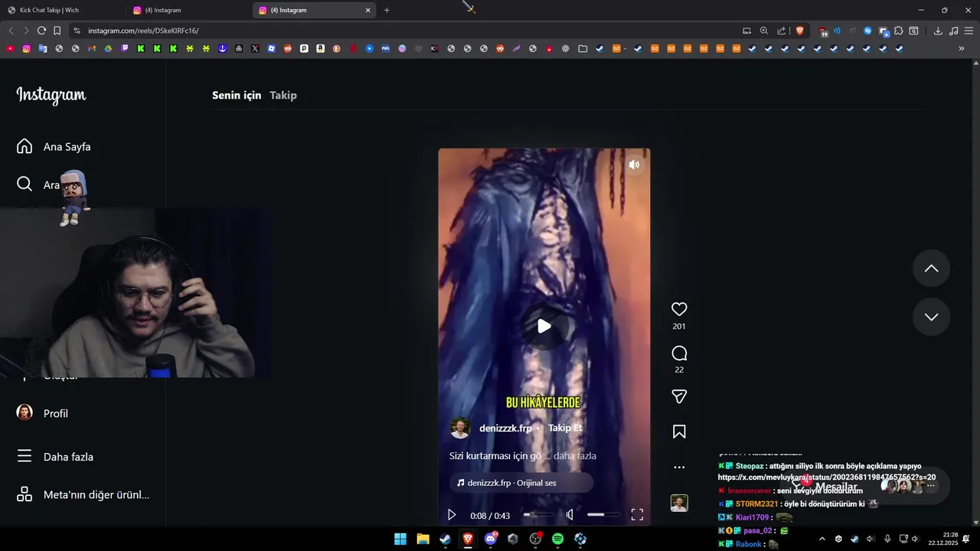The image size is (980, 551).
Task: Switch to the Senin için tab
Action: coord(237,95)
